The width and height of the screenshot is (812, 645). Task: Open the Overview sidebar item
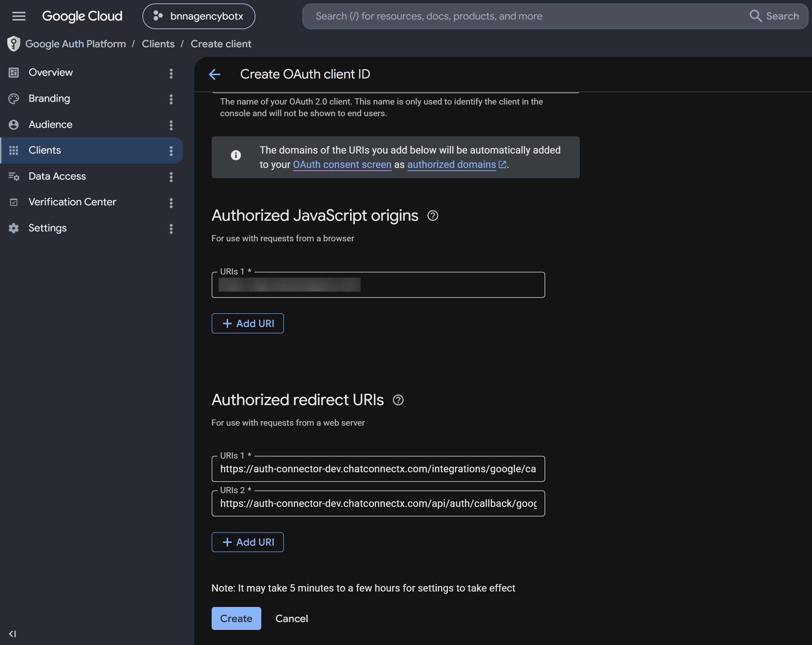[91, 73]
